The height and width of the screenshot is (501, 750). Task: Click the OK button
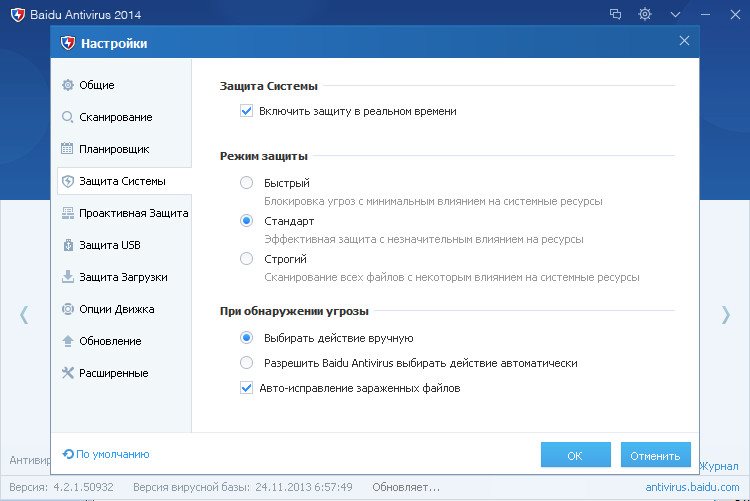click(575, 455)
